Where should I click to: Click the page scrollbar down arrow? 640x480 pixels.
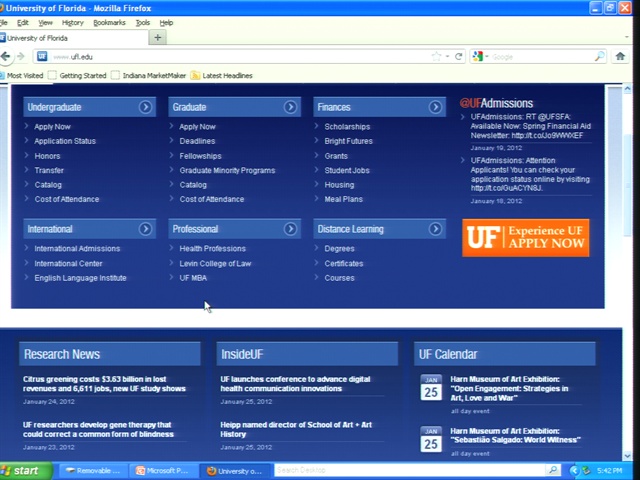(627, 456)
